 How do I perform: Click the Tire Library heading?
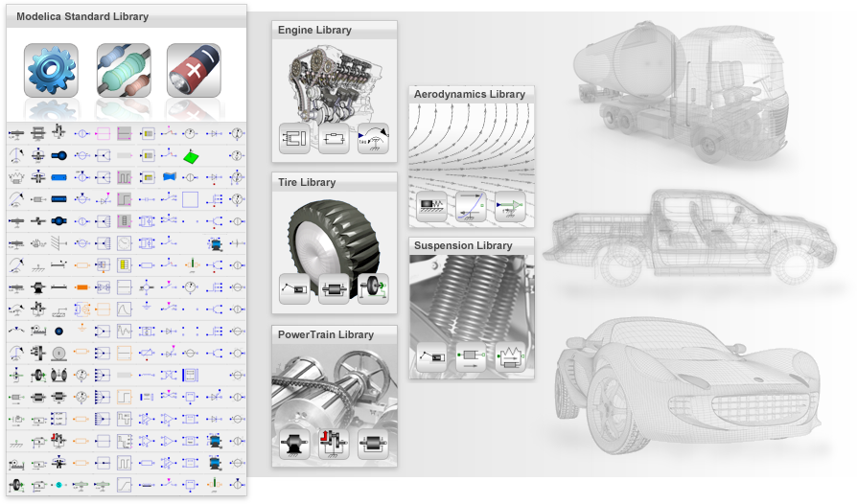(x=307, y=182)
